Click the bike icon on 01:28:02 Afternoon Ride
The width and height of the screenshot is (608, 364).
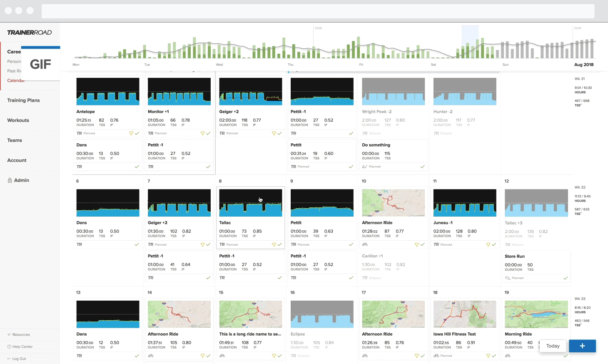coord(365,244)
